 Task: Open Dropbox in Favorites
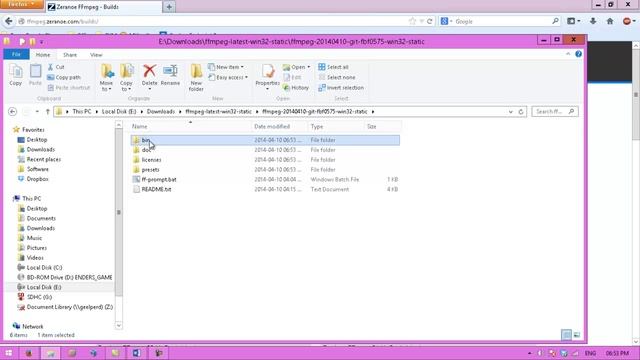[33, 179]
